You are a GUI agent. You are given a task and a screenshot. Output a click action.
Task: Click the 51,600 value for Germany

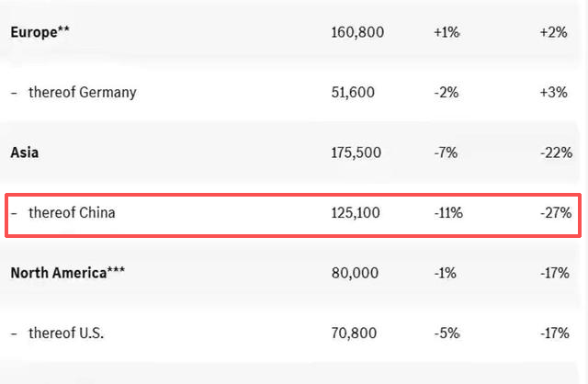[354, 93]
